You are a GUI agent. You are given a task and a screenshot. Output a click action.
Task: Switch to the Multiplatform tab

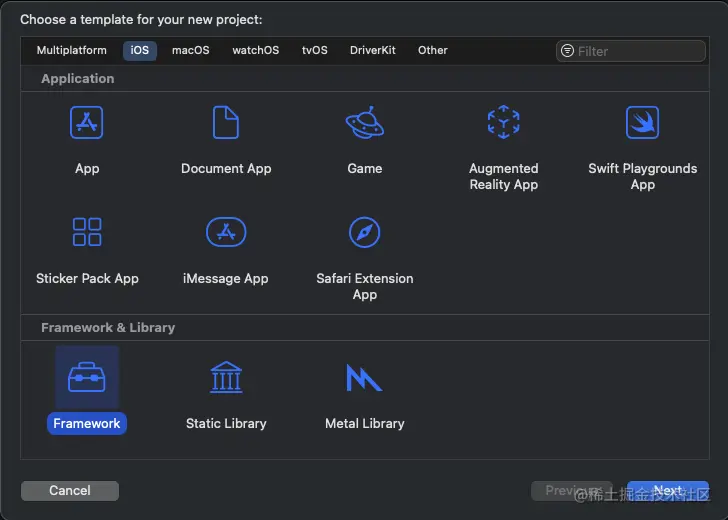click(72, 50)
